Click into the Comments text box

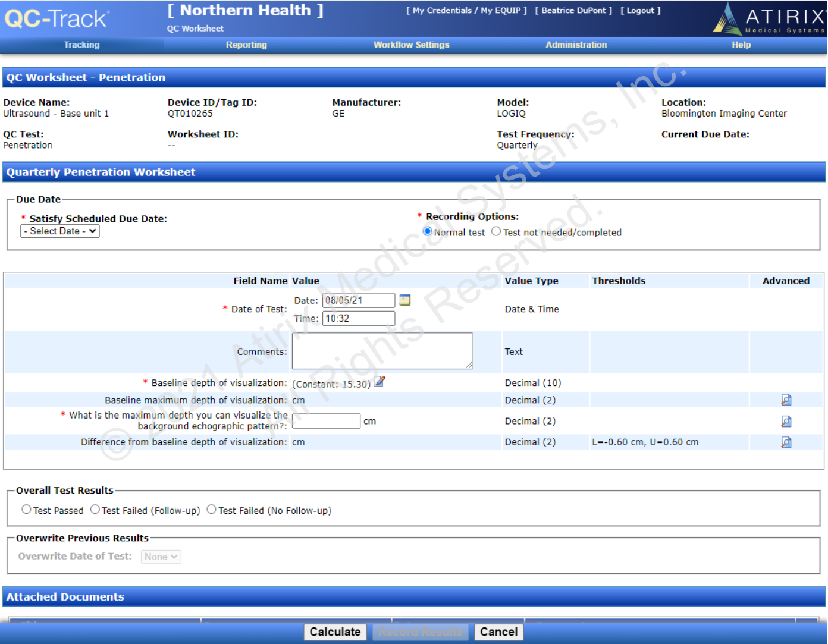[382, 351]
